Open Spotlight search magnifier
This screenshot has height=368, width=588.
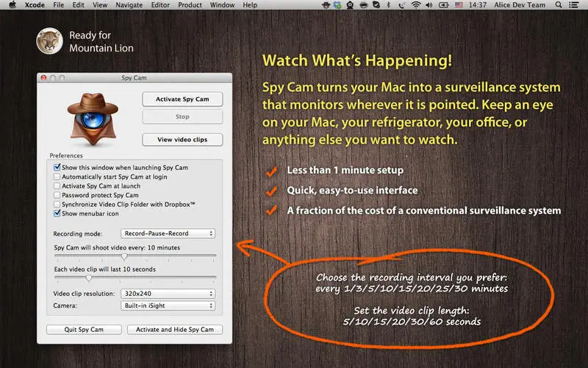pos(559,5)
